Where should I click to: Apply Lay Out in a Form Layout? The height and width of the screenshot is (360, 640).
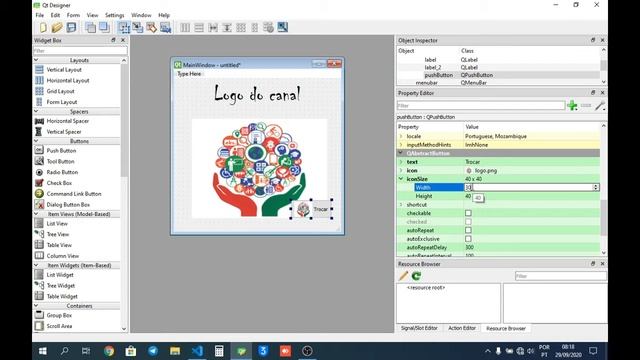coord(255,27)
